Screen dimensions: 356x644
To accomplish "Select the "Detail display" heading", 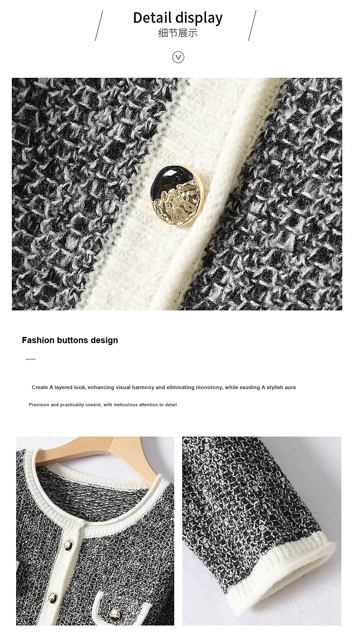I will click(x=178, y=18).
